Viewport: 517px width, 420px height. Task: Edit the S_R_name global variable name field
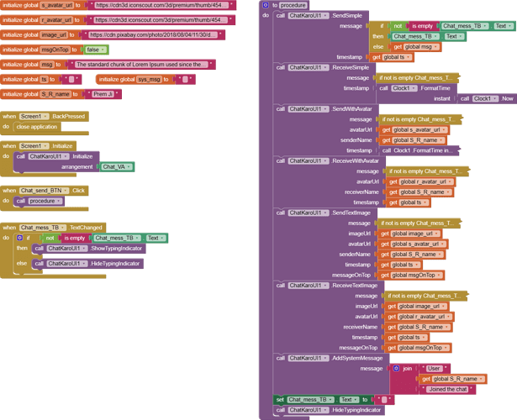pyautogui.click(x=55, y=95)
